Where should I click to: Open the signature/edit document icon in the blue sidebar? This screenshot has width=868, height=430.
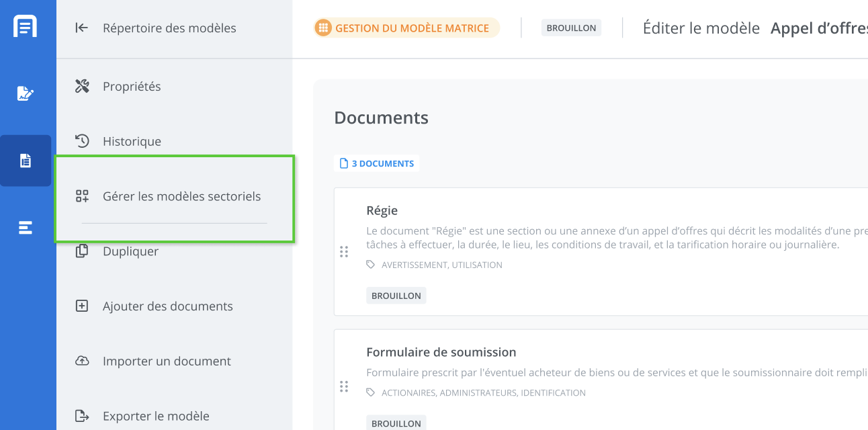[26, 93]
